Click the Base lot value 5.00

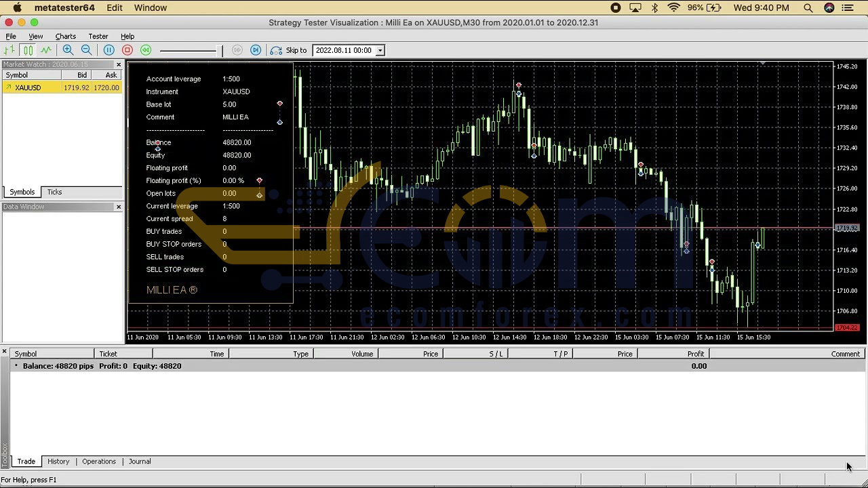[x=229, y=104]
